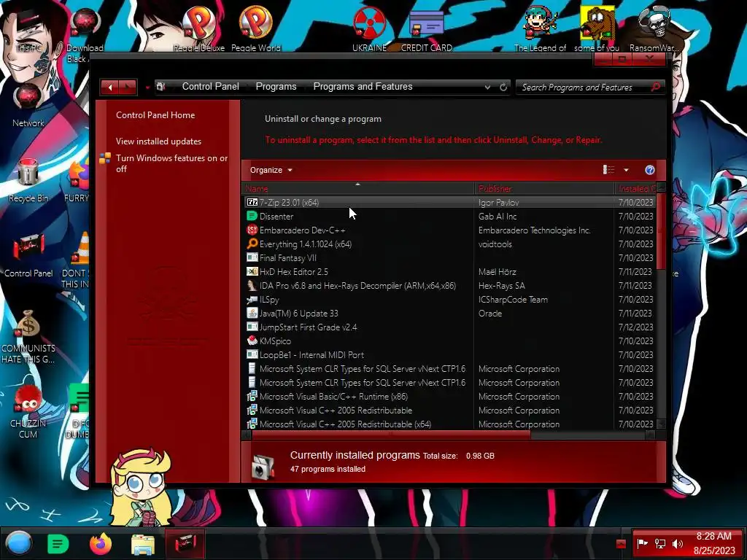The width and height of the screenshot is (747, 560).
Task: Go back with the back arrow button
Action: click(x=110, y=87)
